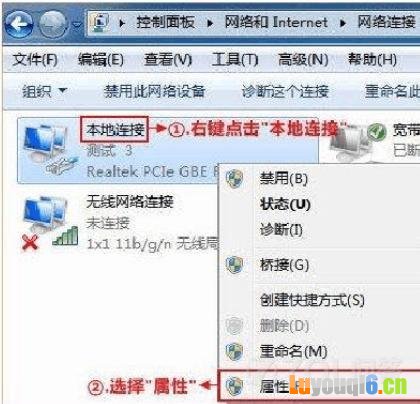Open the 工具(T) menu

[x=235, y=60]
